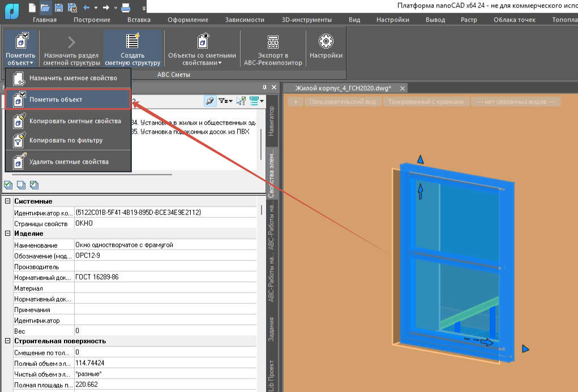Screen dimensions: 578x392
Task: Click Создать сметную структуру button
Action: [x=132, y=49]
